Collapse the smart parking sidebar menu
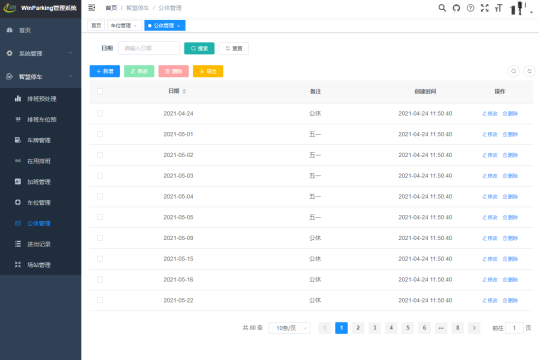540x360 pixels. point(41,76)
